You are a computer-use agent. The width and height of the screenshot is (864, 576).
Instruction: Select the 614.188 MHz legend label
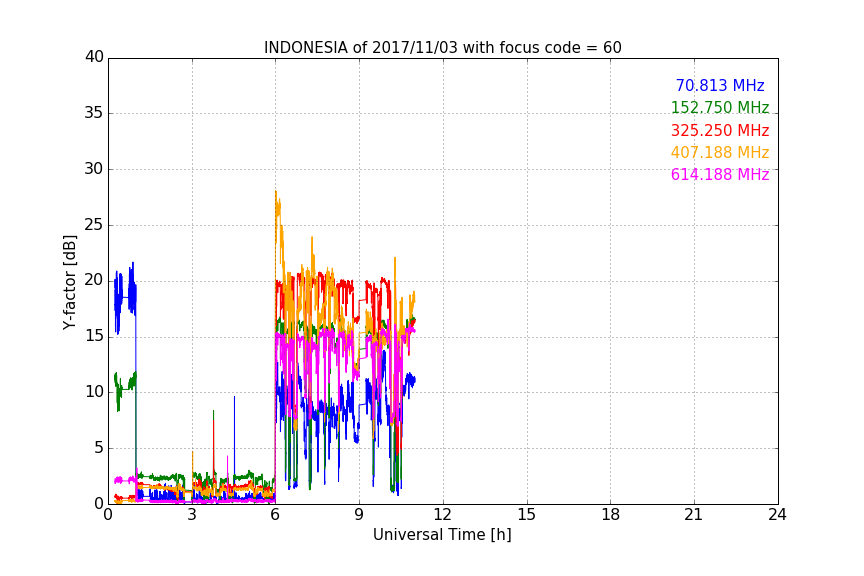click(720, 174)
